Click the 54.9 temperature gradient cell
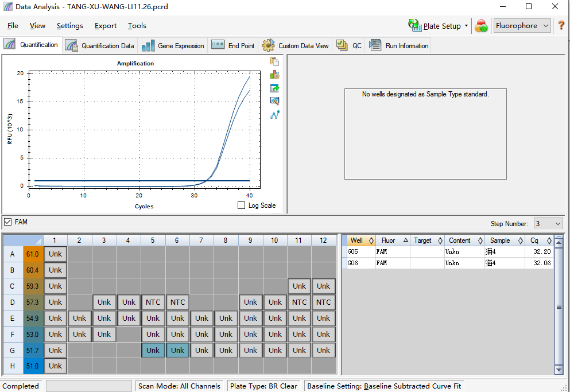570x392 pixels. (33, 318)
